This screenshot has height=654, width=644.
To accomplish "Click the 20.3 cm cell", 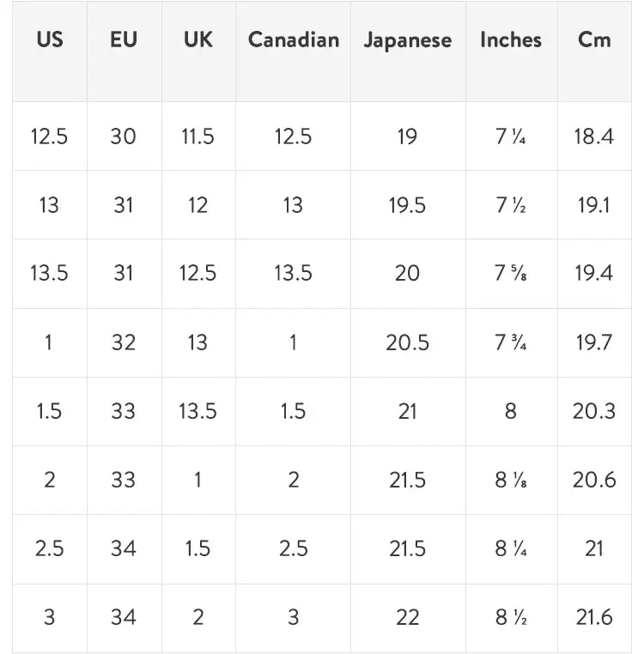I will [x=594, y=411].
